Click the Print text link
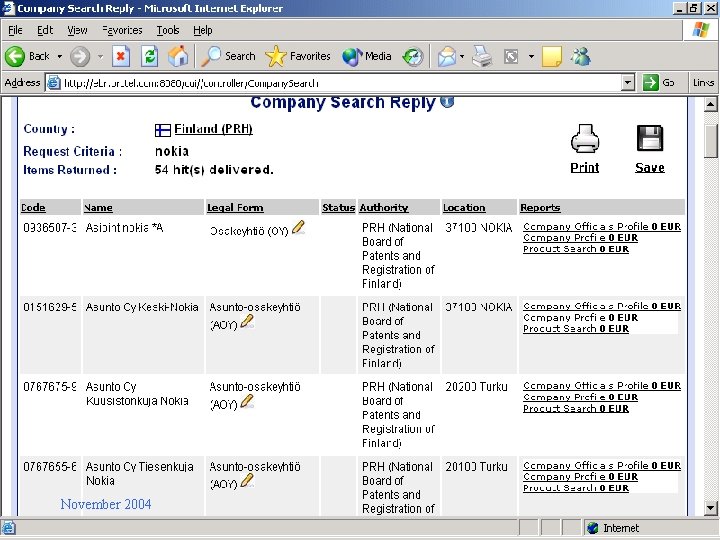Image resolution: width=720 pixels, height=540 pixels. tap(585, 168)
